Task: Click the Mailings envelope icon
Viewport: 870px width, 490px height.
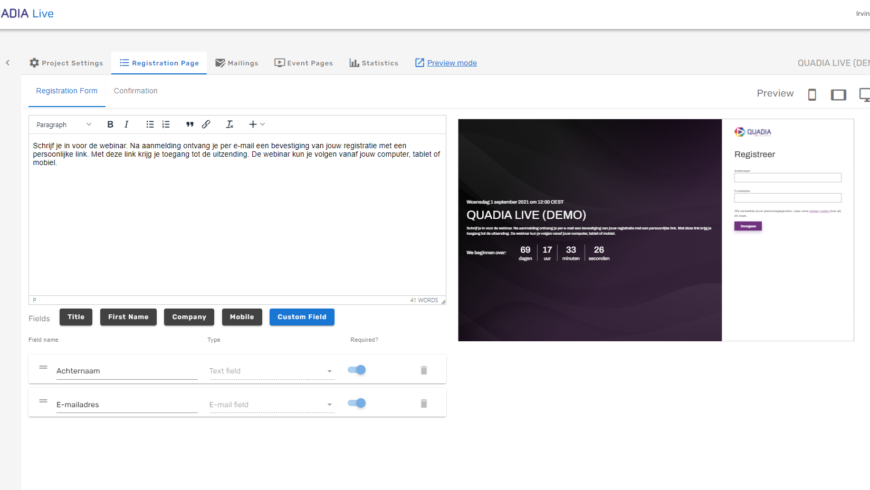Action: coord(220,63)
